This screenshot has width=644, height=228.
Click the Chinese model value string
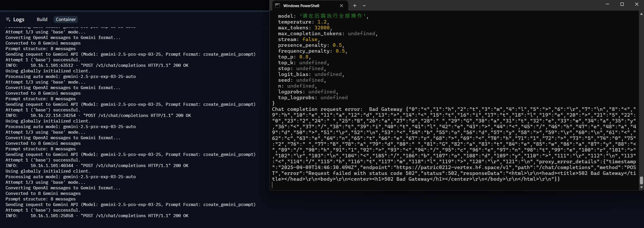tap(333, 16)
